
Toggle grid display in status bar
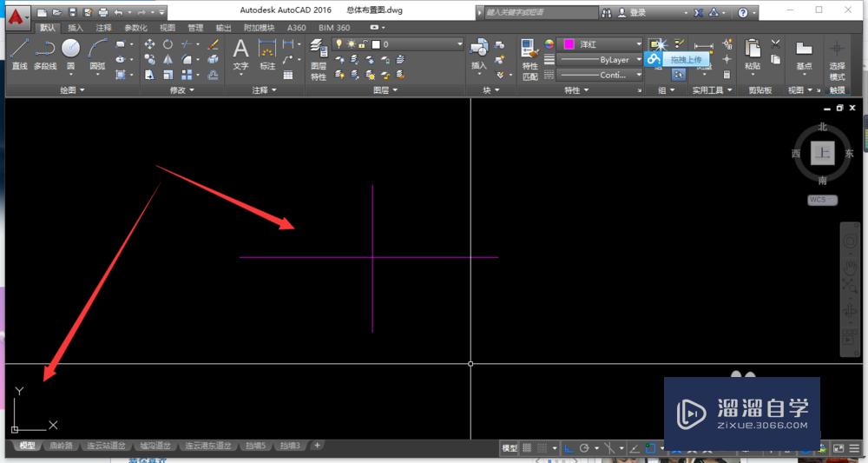pos(527,448)
